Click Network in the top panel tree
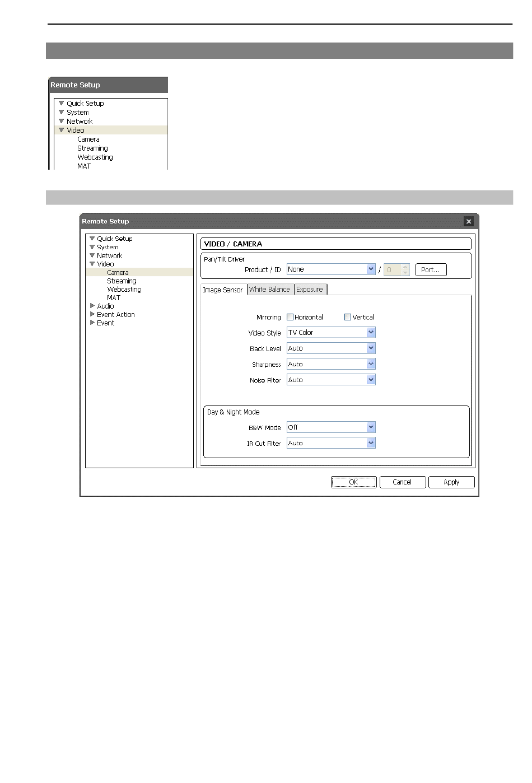The width and height of the screenshot is (532, 783). point(80,122)
